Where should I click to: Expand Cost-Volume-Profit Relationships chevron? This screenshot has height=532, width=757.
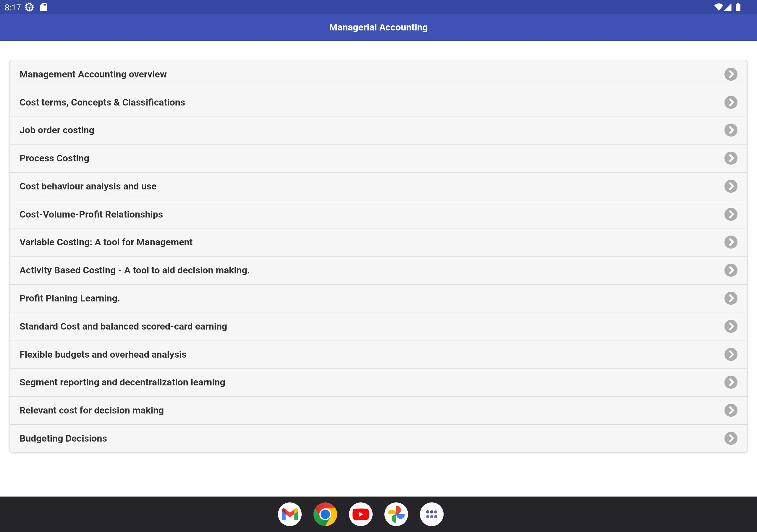(730, 214)
